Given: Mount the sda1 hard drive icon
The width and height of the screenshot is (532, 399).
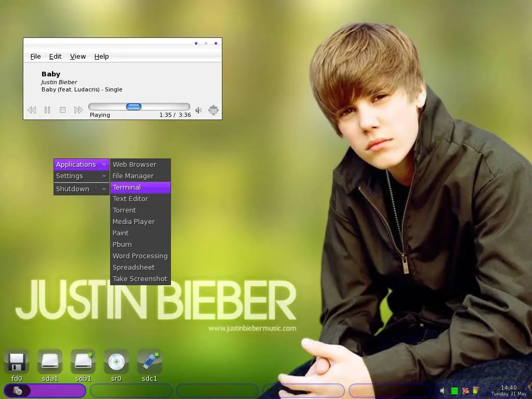Looking at the screenshot, I should (x=50, y=361).
